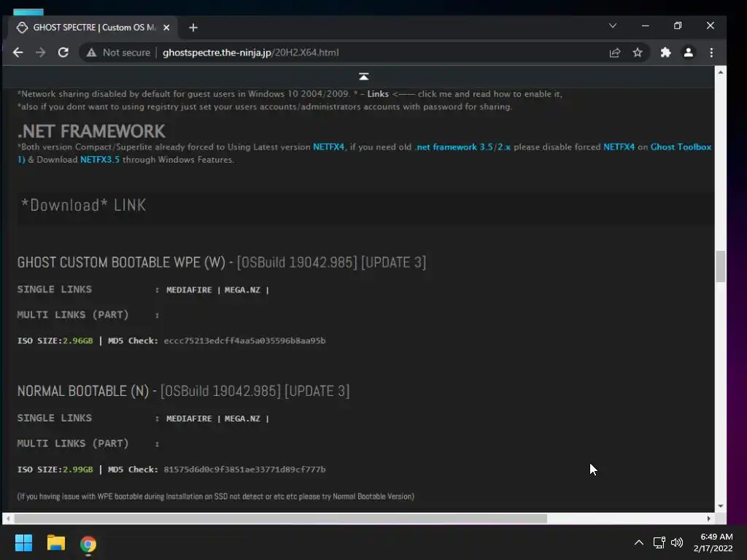Screen dimensions: 747x560
Task: Open Chrome three-dot menu
Action: (x=711, y=52)
